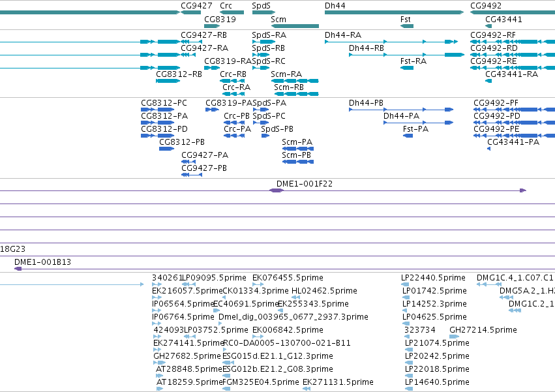Select transcript SpdS-RB
555x392 pixels.
pyautogui.click(x=261, y=55)
